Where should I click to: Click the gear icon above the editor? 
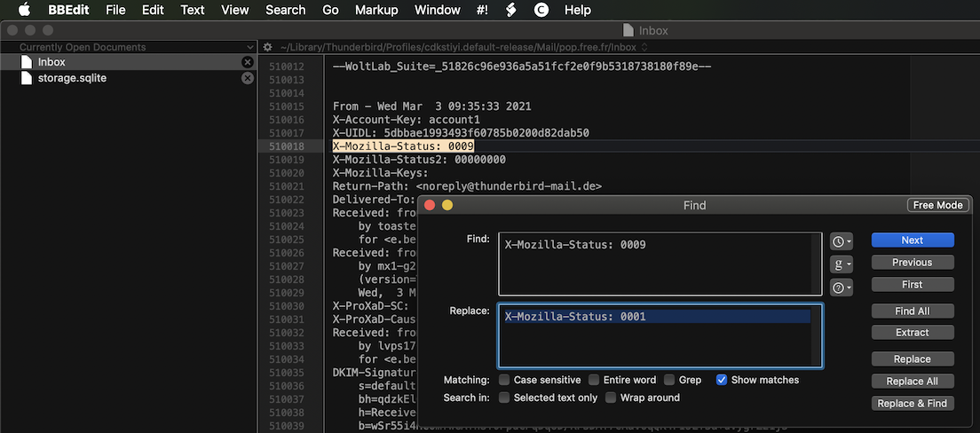[x=267, y=47]
